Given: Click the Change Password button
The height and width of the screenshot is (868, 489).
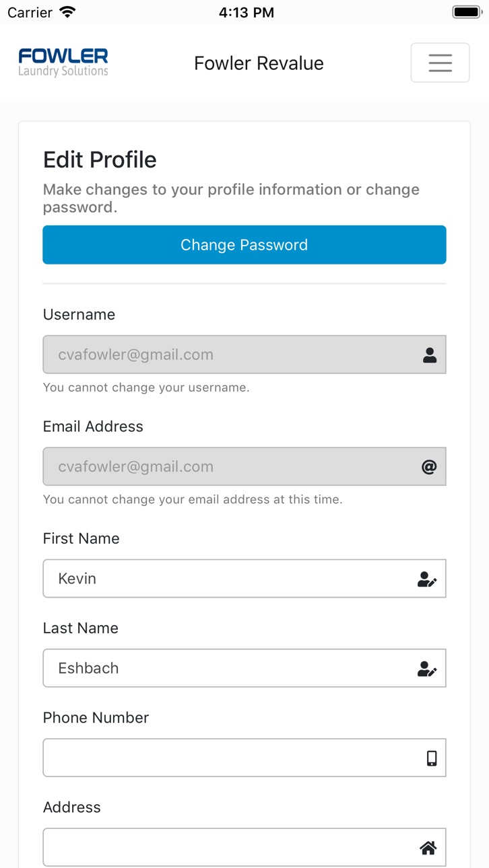Looking at the screenshot, I should [x=244, y=245].
